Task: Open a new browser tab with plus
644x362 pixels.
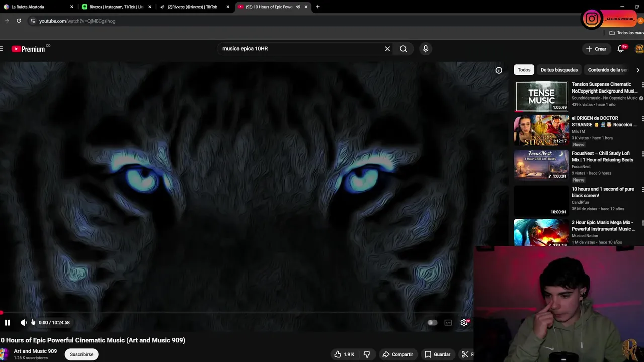Action: click(317, 7)
